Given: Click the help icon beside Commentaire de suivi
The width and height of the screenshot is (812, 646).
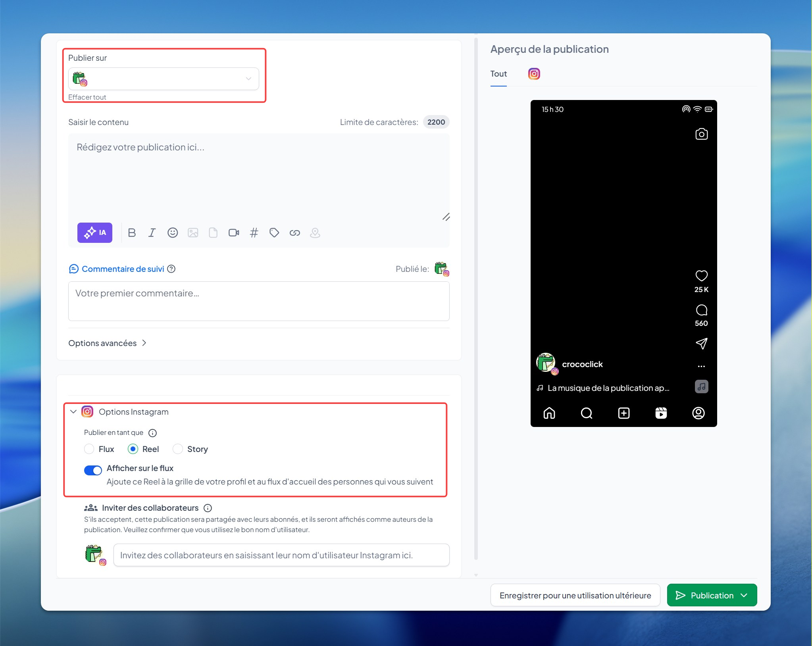Looking at the screenshot, I should point(171,269).
